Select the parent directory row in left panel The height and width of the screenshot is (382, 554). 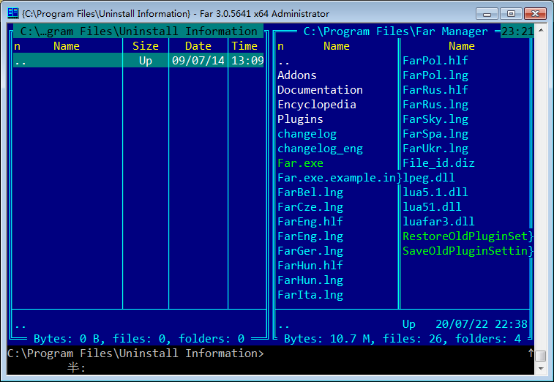point(138,61)
